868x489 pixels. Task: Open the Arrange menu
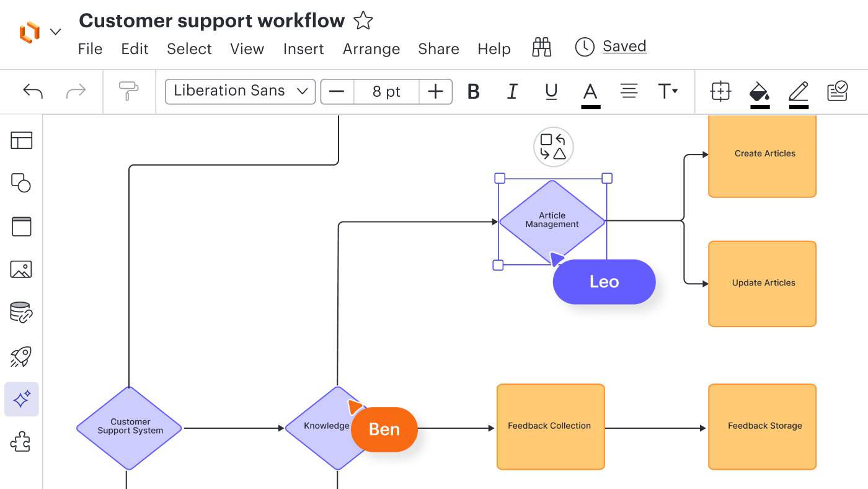(371, 49)
